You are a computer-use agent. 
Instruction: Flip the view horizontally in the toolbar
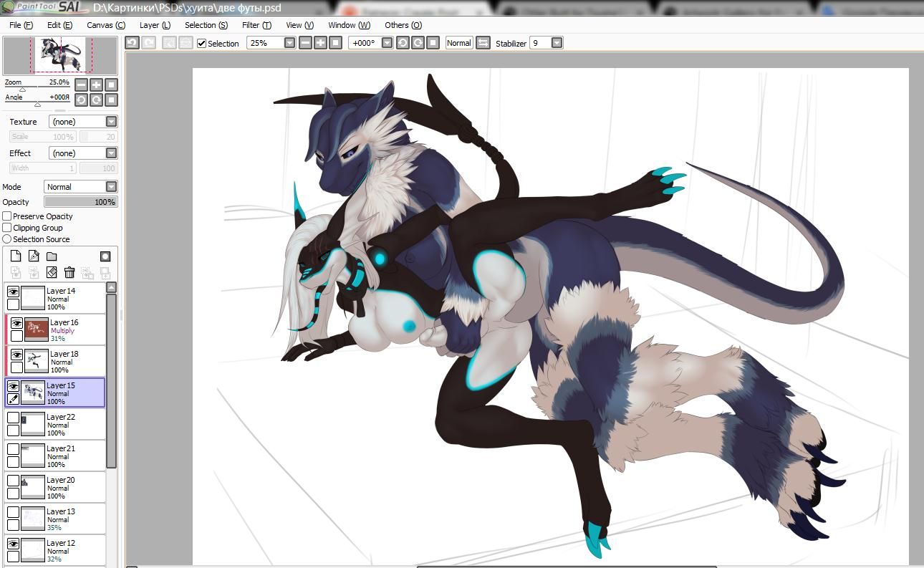[x=483, y=43]
